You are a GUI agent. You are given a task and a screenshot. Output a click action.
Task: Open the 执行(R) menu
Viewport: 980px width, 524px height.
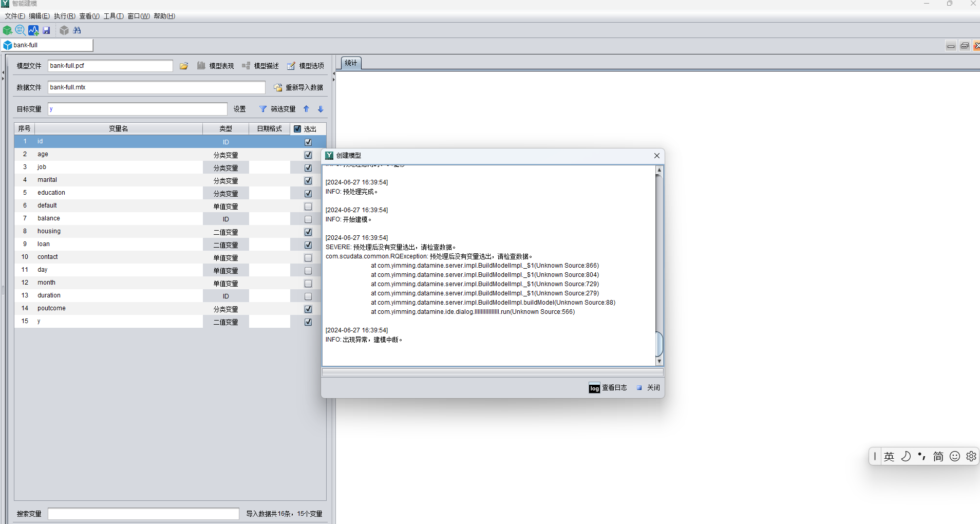tap(65, 16)
